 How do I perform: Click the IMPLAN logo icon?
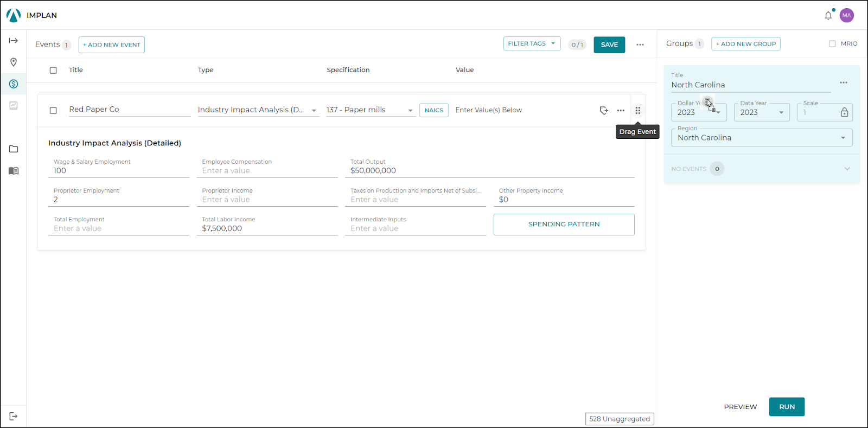tap(14, 15)
